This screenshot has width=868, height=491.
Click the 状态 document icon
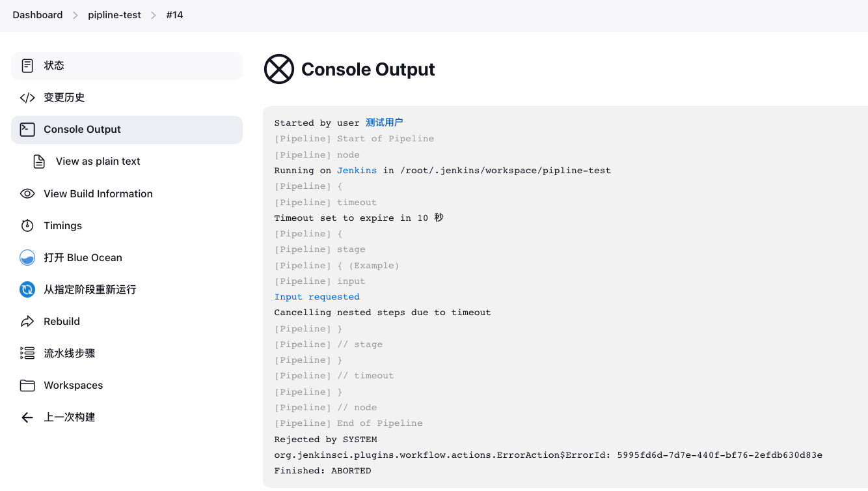27,66
